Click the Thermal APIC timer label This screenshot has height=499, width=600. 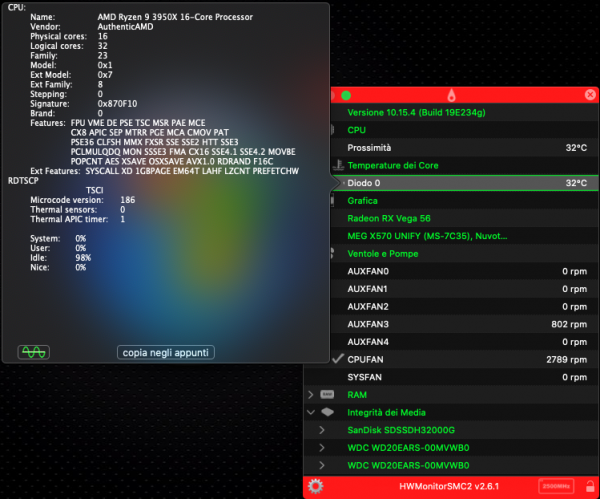69,219
